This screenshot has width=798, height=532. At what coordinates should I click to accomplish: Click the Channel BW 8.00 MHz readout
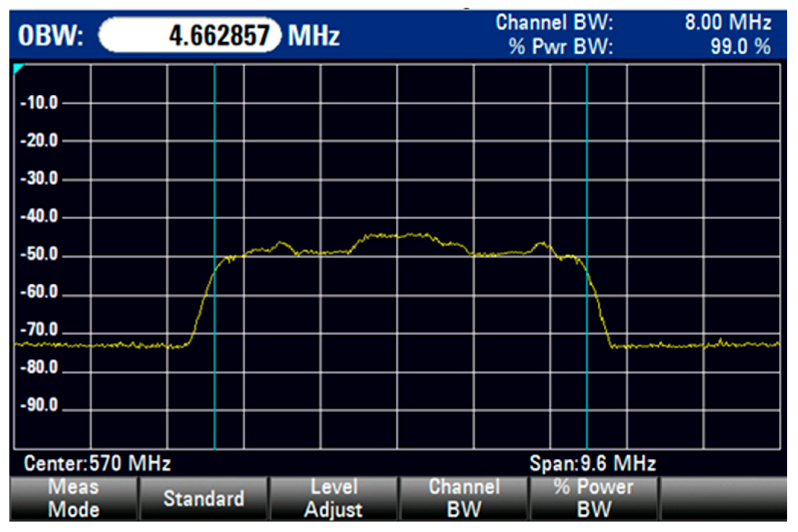(728, 22)
